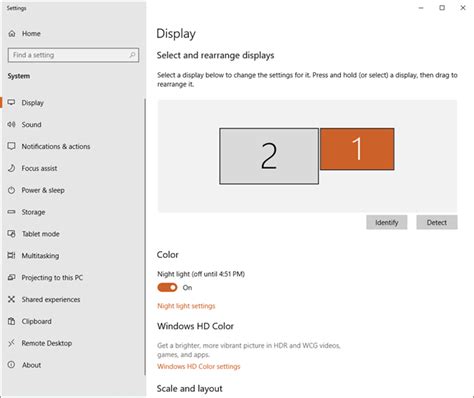The width and height of the screenshot is (474, 398).
Task: Click the Home house icon
Action: [12, 34]
